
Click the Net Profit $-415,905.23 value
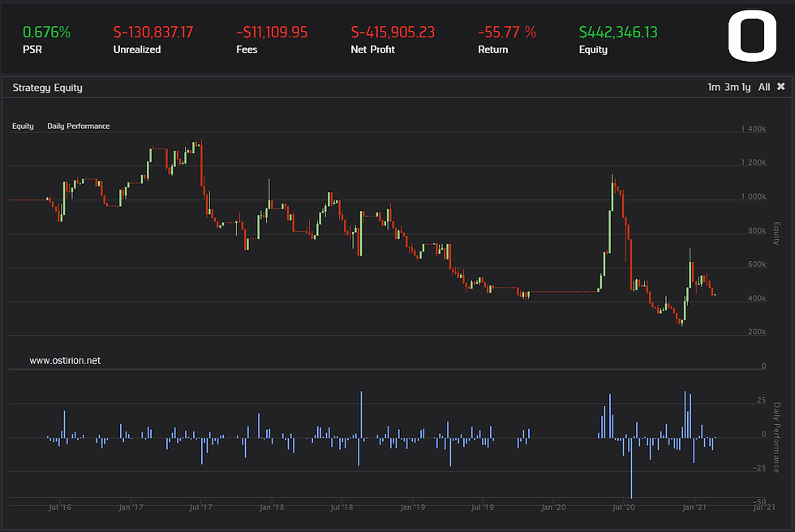pos(393,32)
